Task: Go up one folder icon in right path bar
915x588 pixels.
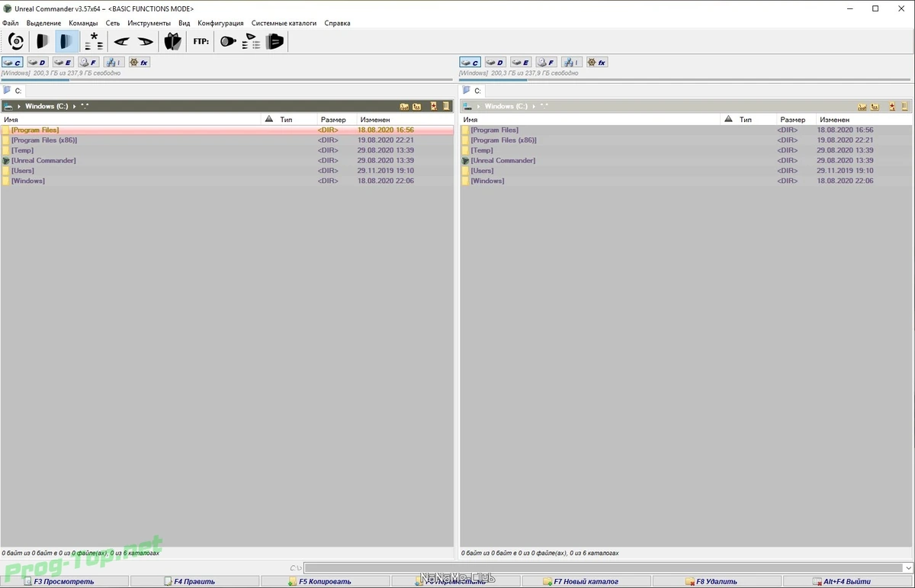Action: (875, 107)
